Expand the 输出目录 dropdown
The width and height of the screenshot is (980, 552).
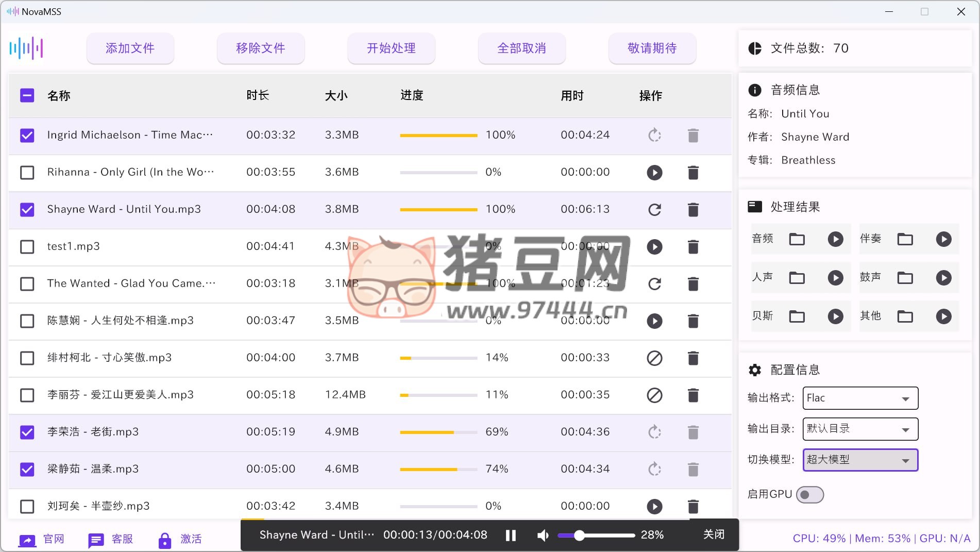[860, 429]
